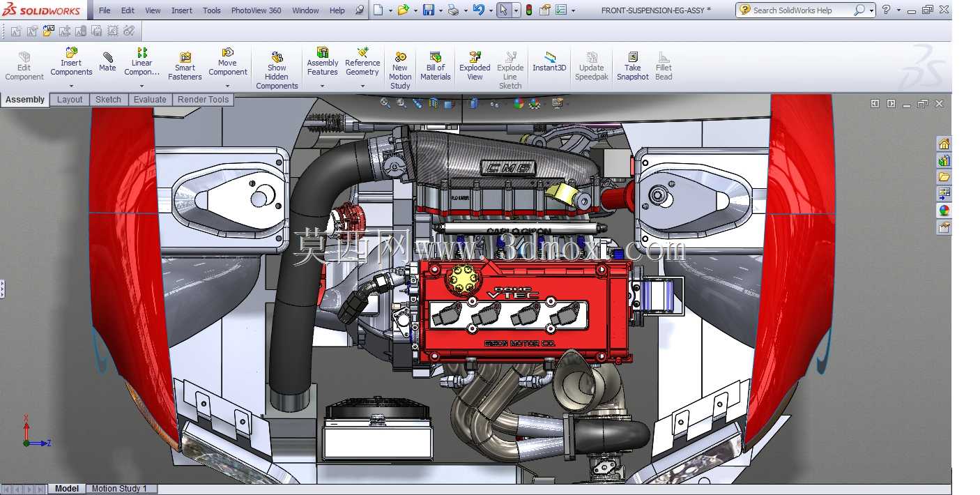Open the Save dropdown arrow

[x=441, y=10]
